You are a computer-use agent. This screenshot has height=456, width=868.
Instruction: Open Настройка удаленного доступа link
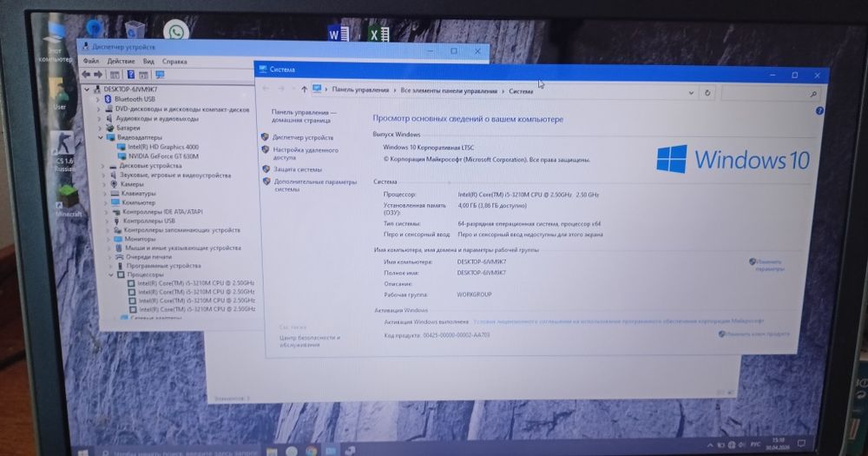[x=306, y=154]
